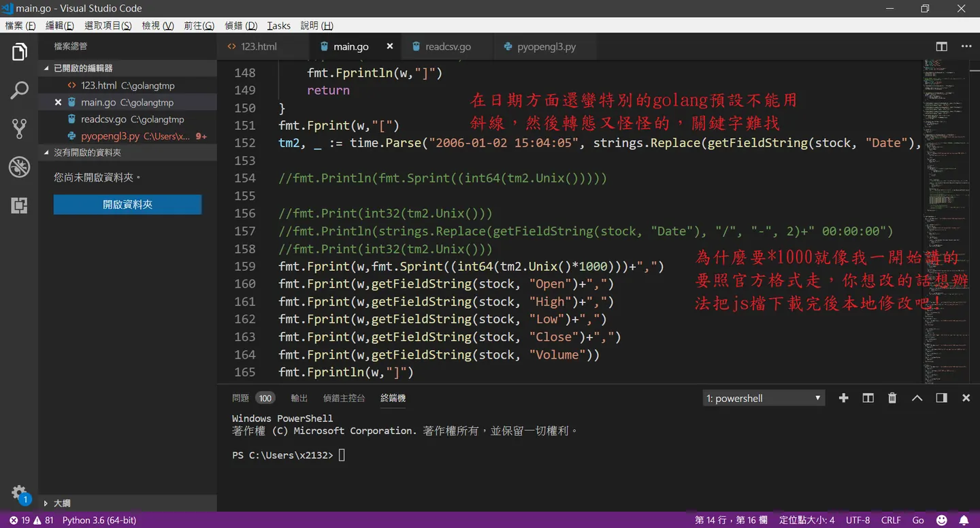Viewport: 980px width, 528px height.
Task: Open the Extensions activity icon
Action: point(19,205)
